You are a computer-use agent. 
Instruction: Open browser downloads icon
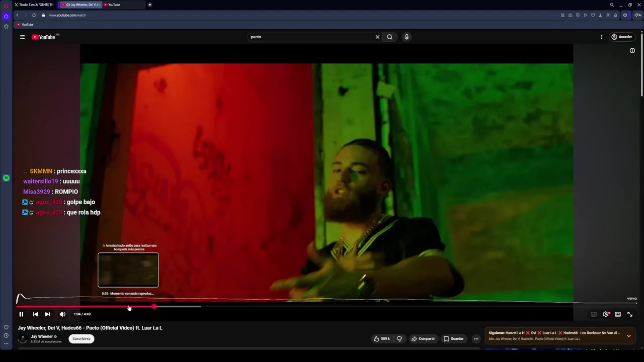pos(600,15)
